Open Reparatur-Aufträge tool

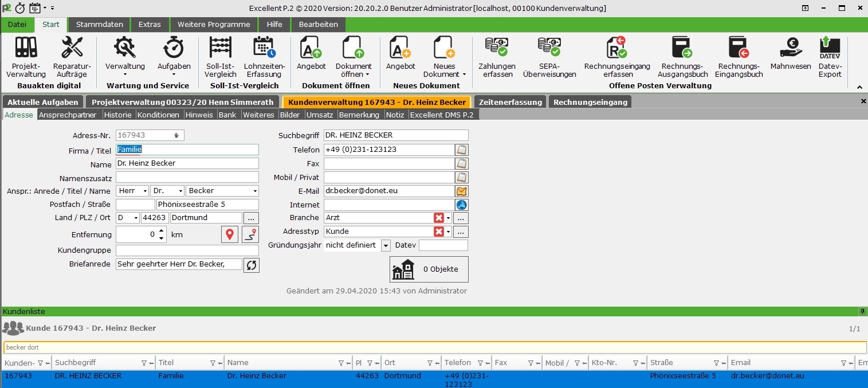pyautogui.click(x=72, y=57)
